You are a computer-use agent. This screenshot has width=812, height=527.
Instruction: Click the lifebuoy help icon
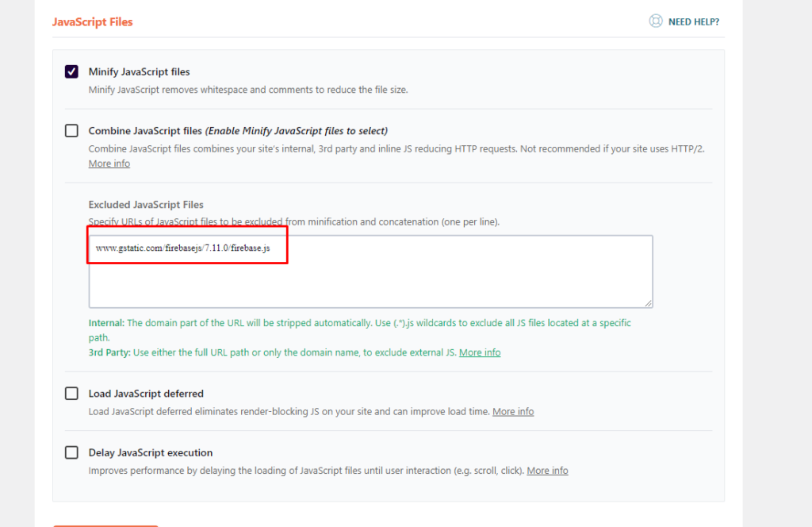click(655, 21)
